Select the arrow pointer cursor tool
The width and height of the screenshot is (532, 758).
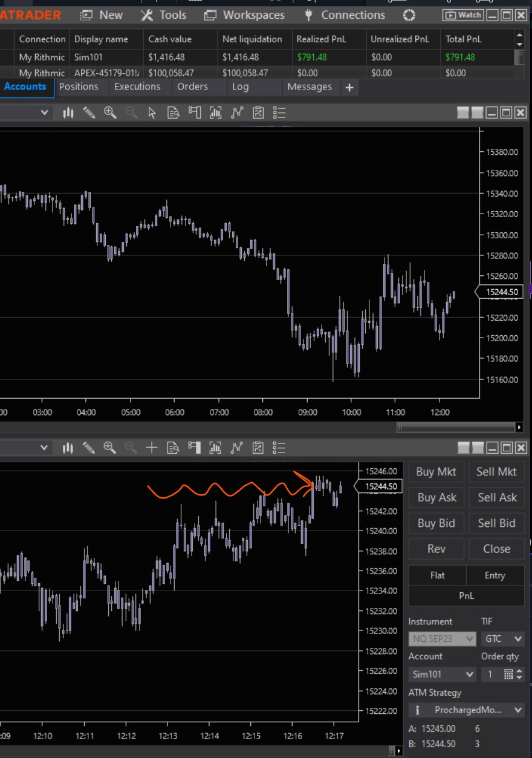(x=152, y=113)
